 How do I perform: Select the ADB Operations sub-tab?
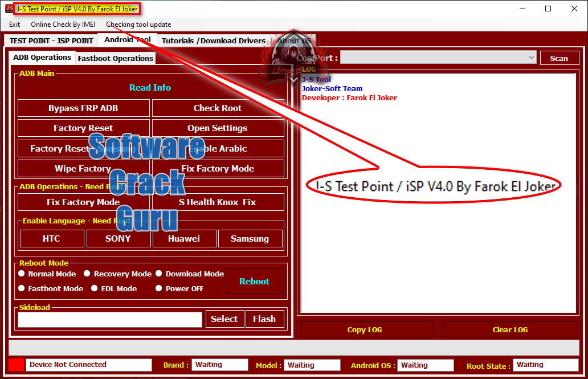(42, 58)
